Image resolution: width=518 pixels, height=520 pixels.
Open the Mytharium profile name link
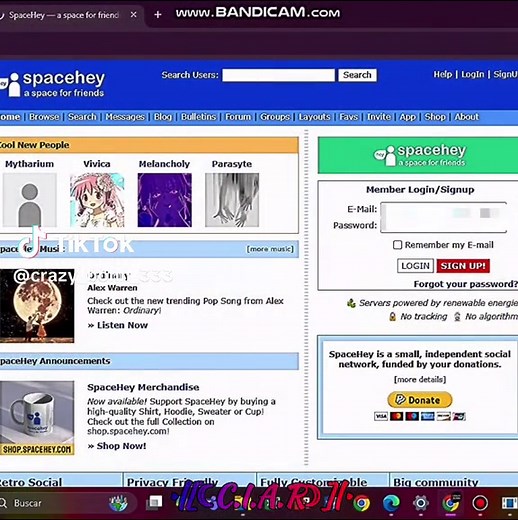(29, 164)
